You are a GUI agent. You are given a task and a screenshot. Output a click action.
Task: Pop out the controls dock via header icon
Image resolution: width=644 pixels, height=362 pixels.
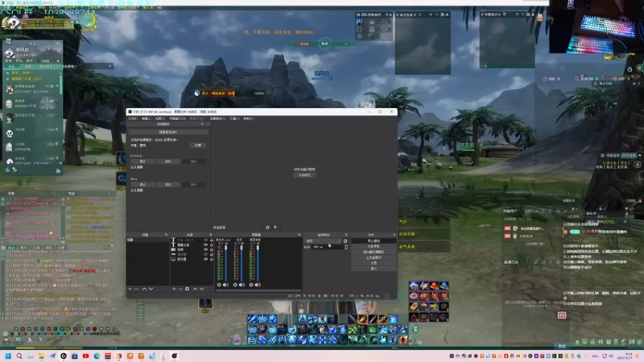pyautogui.click(x=394, y=235)
